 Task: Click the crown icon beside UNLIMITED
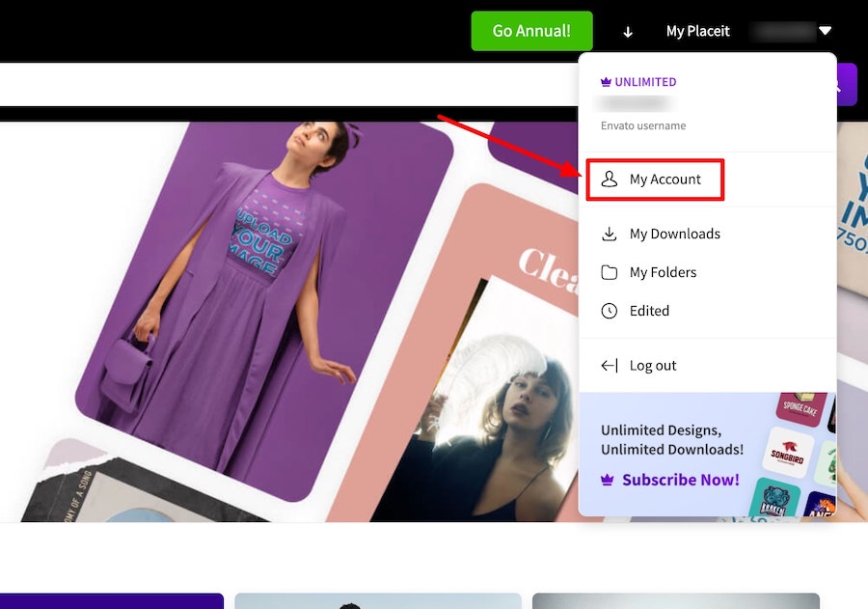(607, 82)
